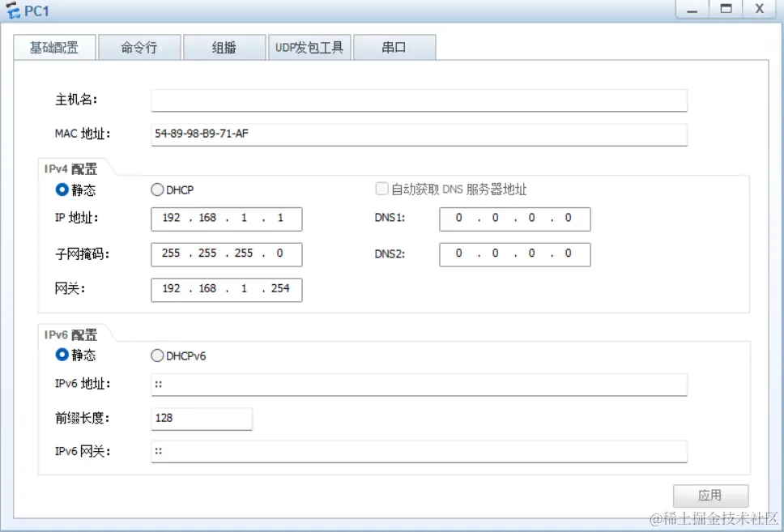784x532 pixels.
Task: Open the 串口 (serial port) tab
Action: [394, 47]
